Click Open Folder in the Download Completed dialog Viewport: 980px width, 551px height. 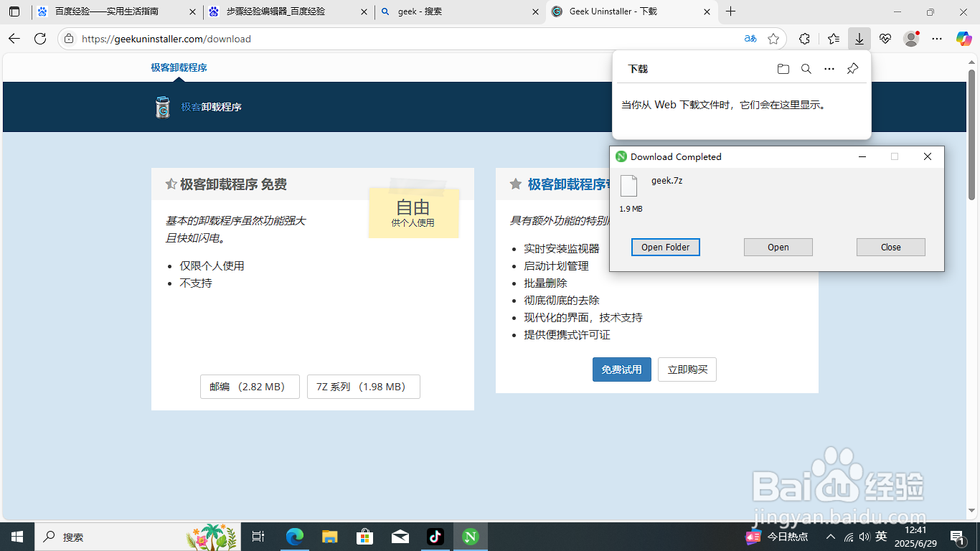coord(665,247)
